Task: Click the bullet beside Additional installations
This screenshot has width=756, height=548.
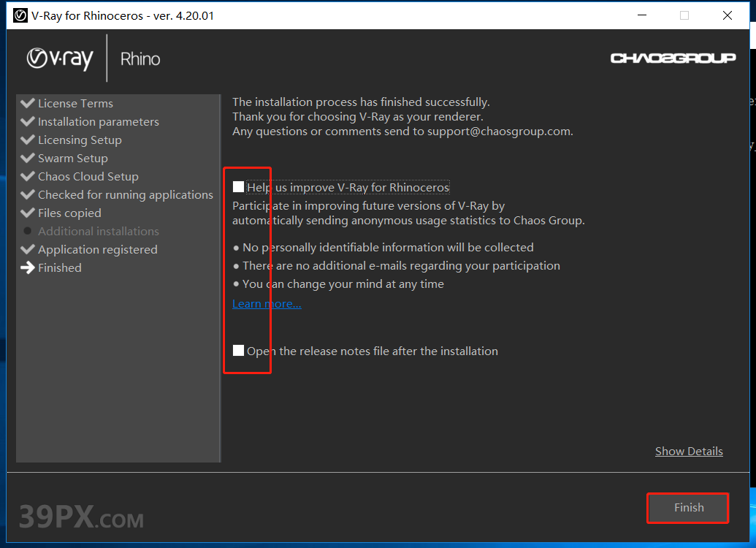Action: click(28, 231)
